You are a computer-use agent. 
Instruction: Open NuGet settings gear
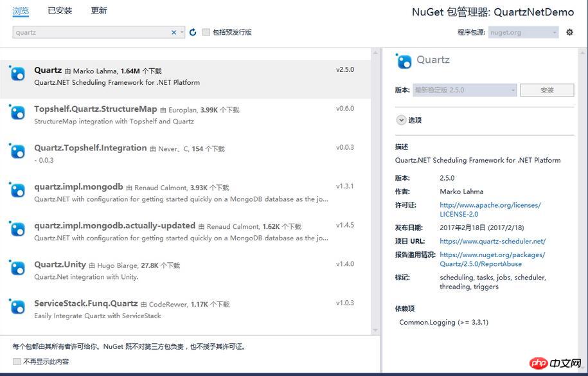coord(569,32)
